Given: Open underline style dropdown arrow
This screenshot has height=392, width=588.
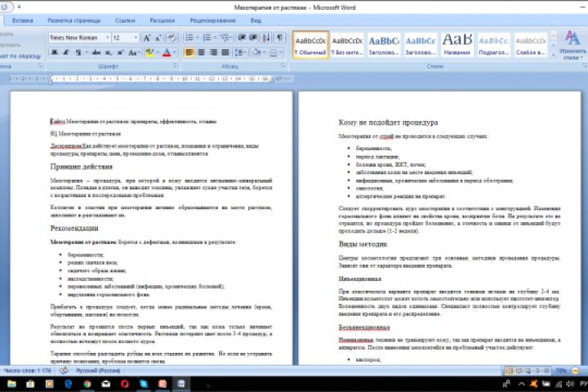Looking at the screenshot, I should [87, 52].
